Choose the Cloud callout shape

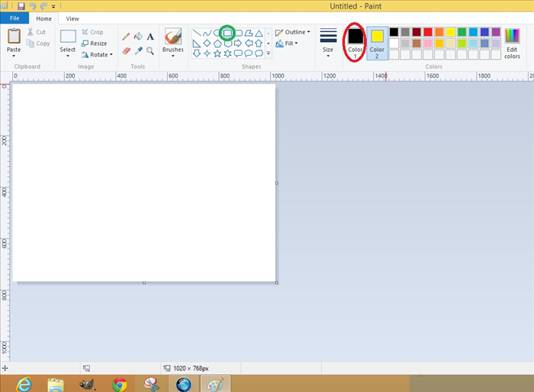point(259,53)
